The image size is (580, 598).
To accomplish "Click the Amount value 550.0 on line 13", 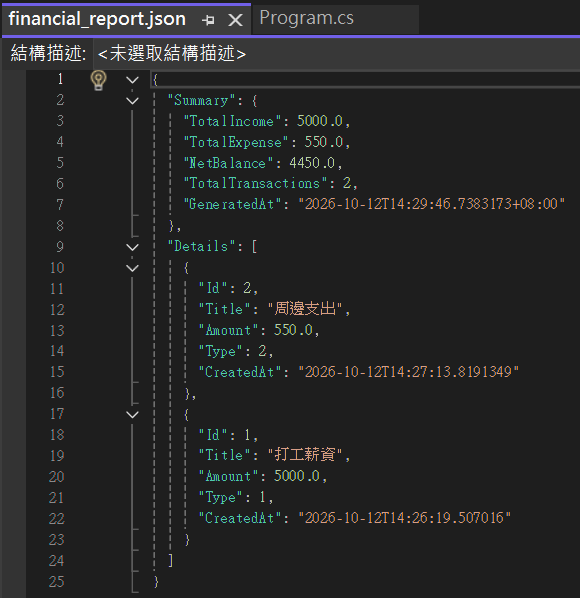I will (x=293, y=330).
